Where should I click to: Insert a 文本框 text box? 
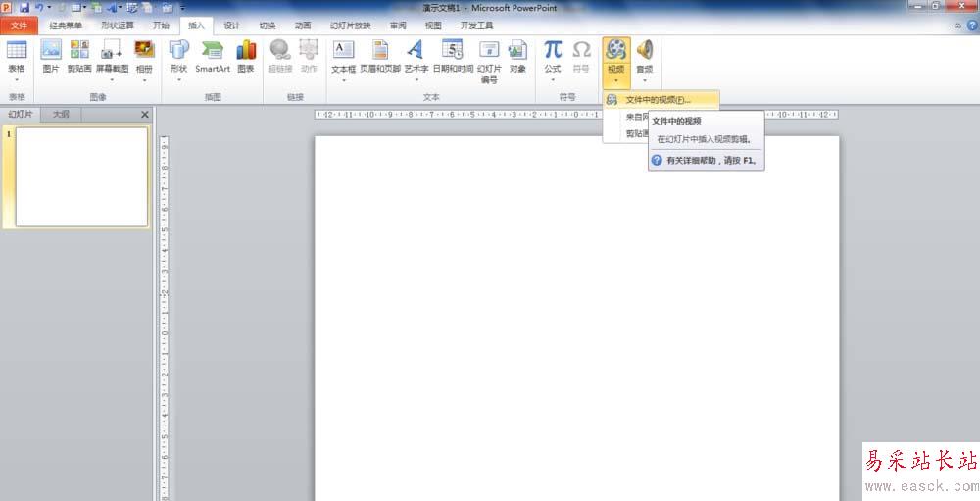coord(343,50)
